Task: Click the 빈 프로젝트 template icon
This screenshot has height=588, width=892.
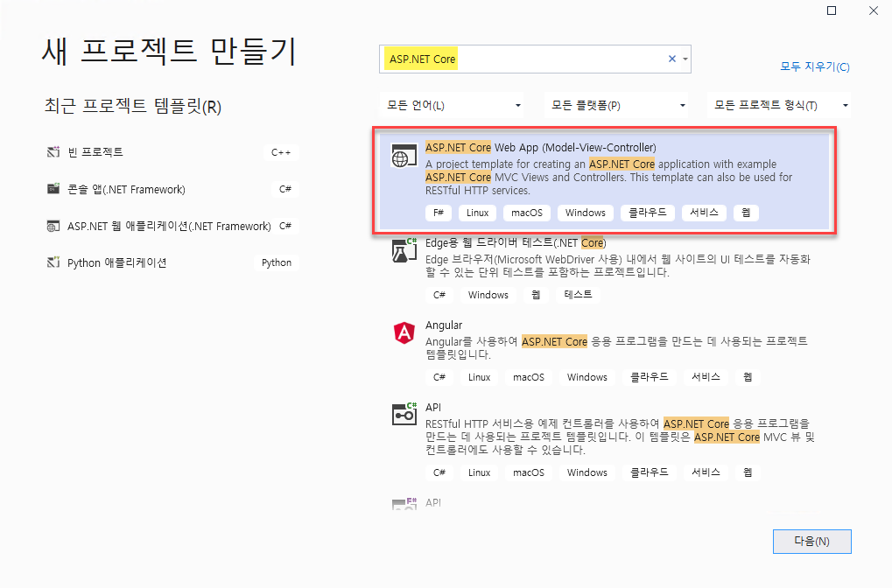Action: [x=53, y=152]
